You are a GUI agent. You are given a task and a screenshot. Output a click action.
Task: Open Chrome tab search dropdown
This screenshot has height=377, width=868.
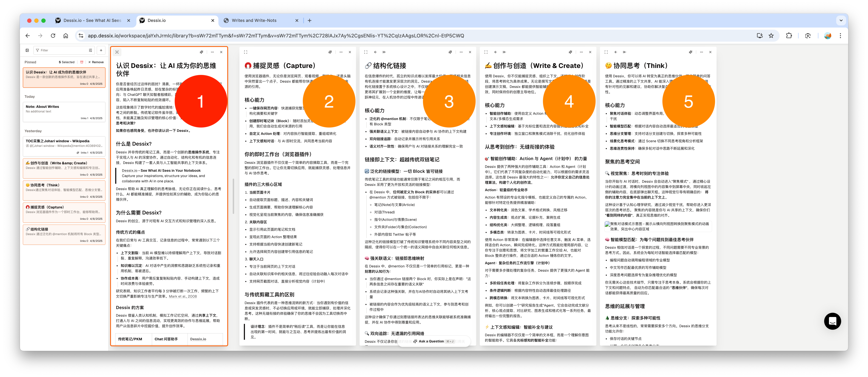(x=841, y=20)
